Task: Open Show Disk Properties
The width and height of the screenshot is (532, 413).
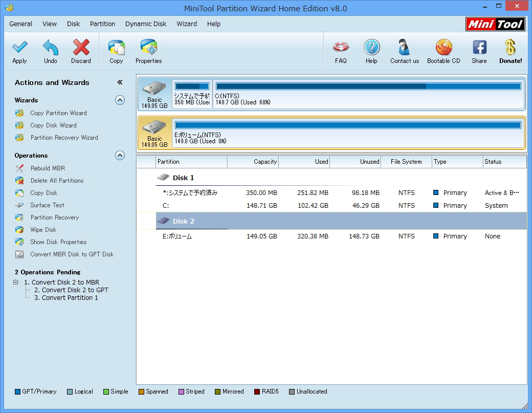Action: click(58, 242)
